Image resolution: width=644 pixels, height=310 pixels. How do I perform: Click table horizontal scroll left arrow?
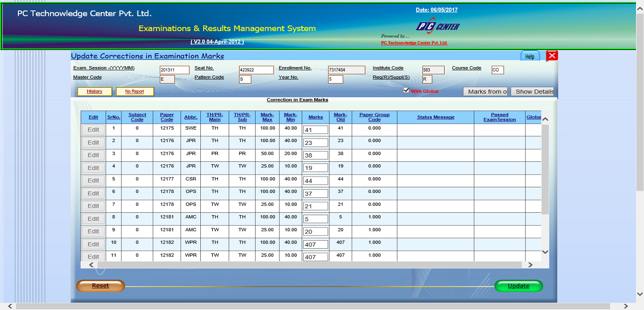pyautogui.click(x=91, y=265)
